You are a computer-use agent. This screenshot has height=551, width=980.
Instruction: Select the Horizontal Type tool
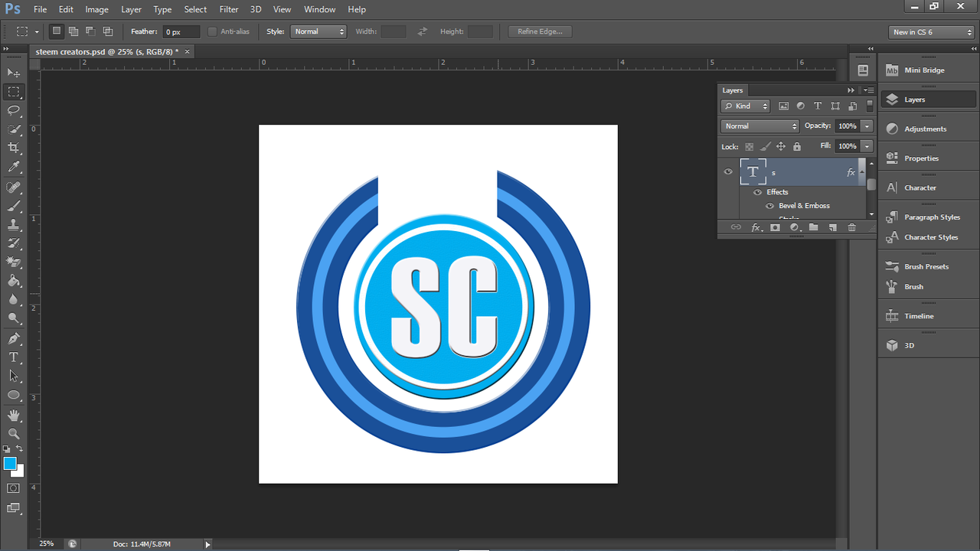coord(14,357)
